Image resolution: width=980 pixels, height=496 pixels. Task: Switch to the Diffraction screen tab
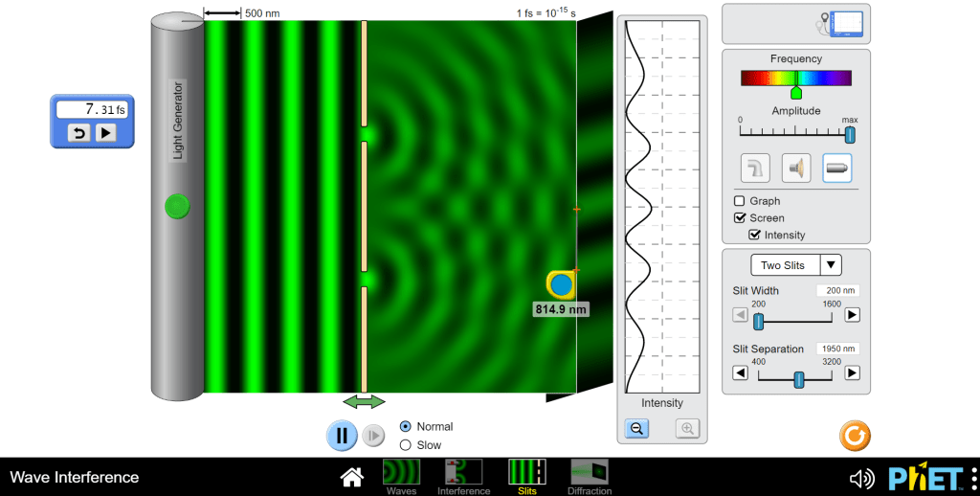pos(590,476)
